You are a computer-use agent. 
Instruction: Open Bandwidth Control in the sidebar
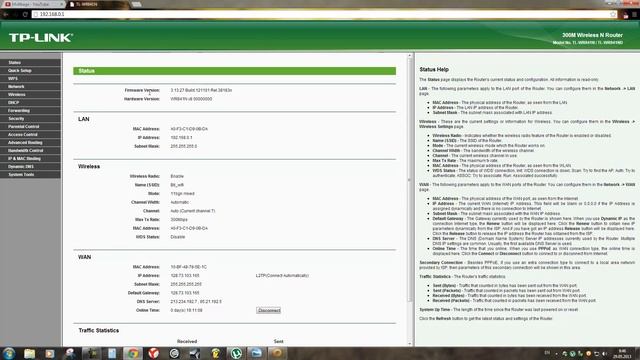click(x=31, y=151)
